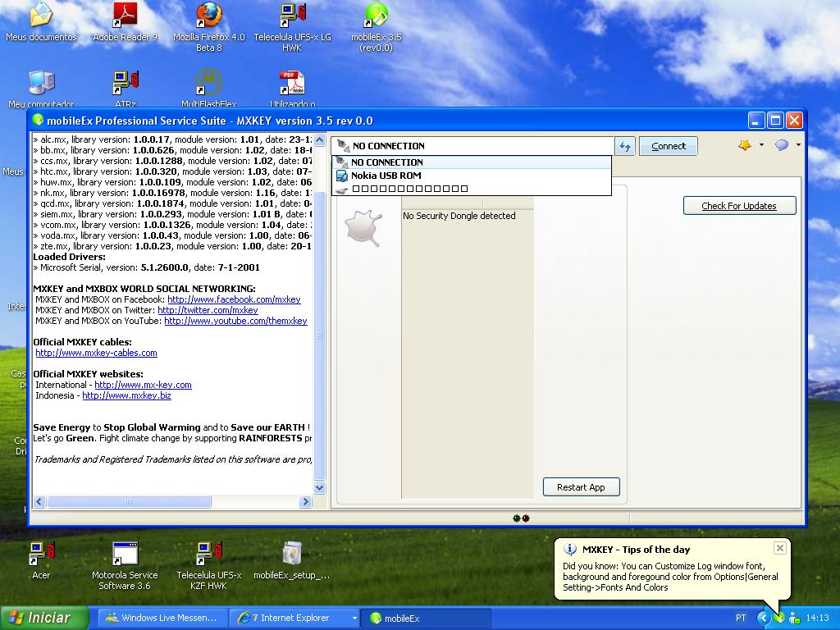Open the themxkey YouTube link
Viewport: 840px width, 630px height.
click(x=235, y=321)
